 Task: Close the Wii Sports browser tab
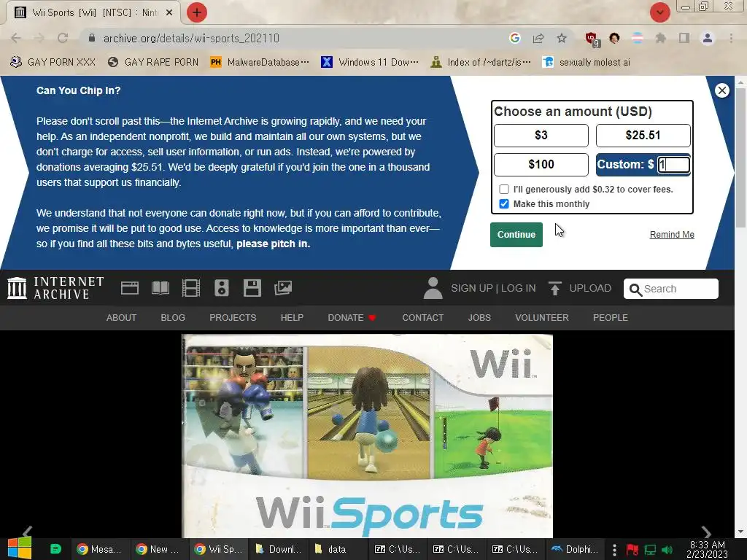169,13
